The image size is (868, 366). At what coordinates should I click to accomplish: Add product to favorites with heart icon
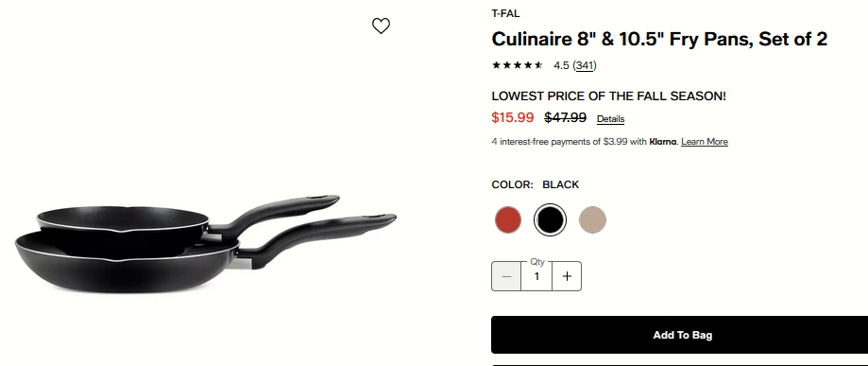[x=381, y=26]
